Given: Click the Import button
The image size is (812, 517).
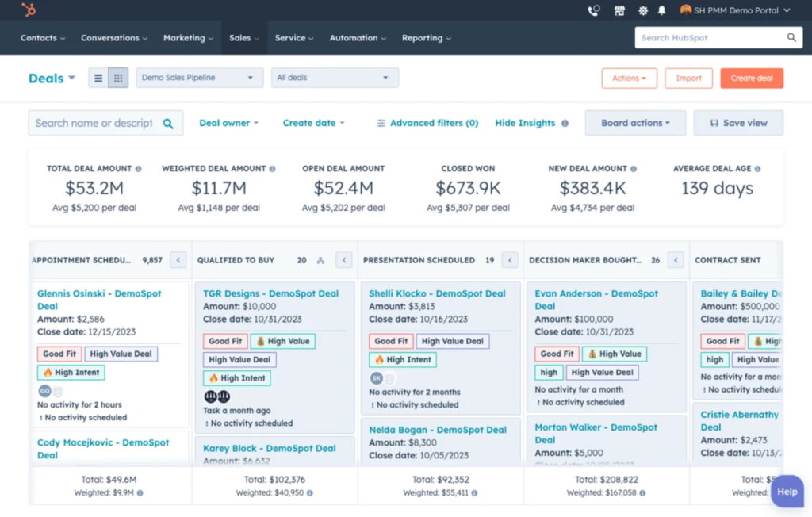Looking at the screenshot, I should point(689,79).
